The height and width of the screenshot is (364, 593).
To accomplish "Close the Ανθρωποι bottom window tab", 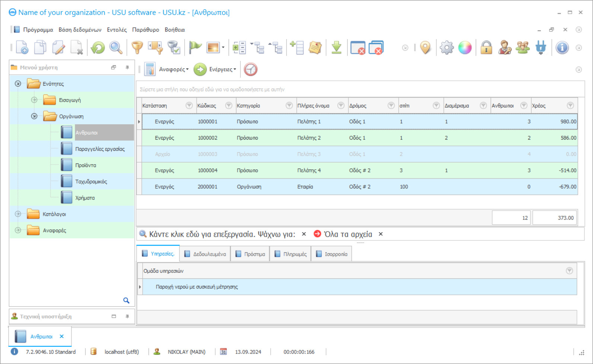I will tap(62, 336).
